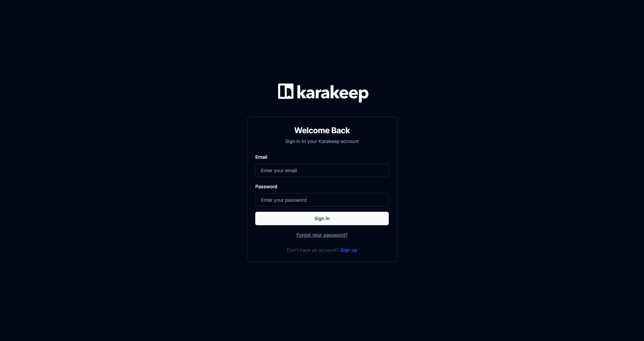Click the Sign In button
644x341 pixels.
coord(322,218)
